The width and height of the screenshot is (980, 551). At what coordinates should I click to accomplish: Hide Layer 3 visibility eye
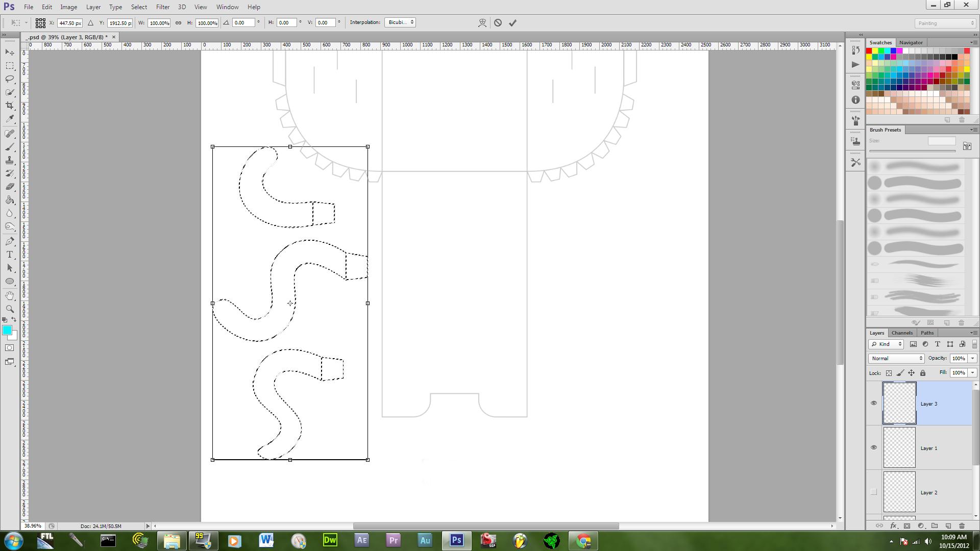click(x=873, y=403)
